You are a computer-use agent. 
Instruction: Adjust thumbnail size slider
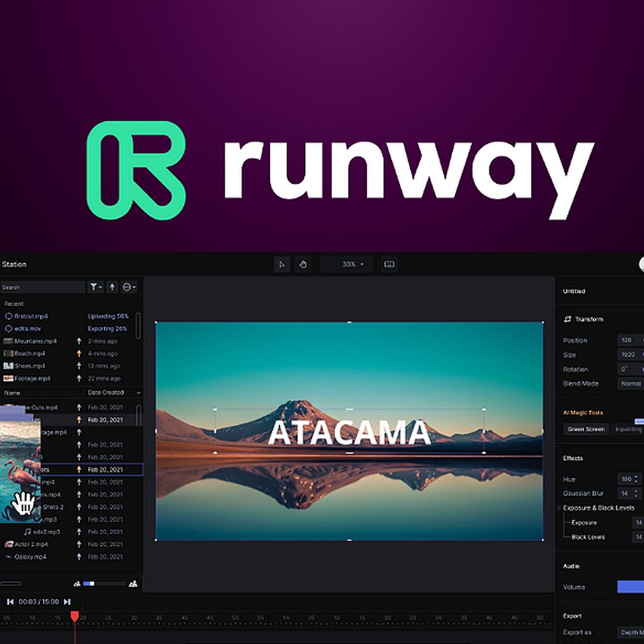tap(104, 584)
